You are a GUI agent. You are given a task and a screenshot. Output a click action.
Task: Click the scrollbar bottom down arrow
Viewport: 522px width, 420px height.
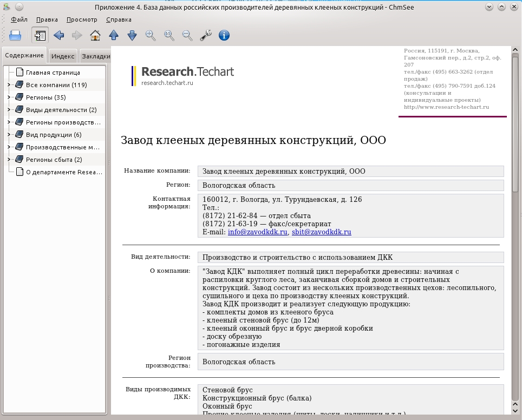[515, 411]
